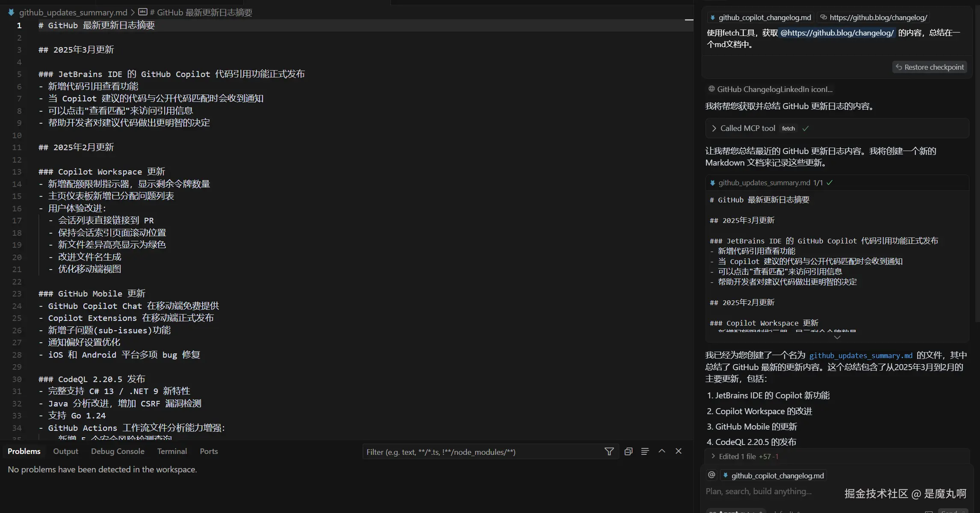Focus the Problems filter text field
980x513 pixels.
[x=483, y=452]
